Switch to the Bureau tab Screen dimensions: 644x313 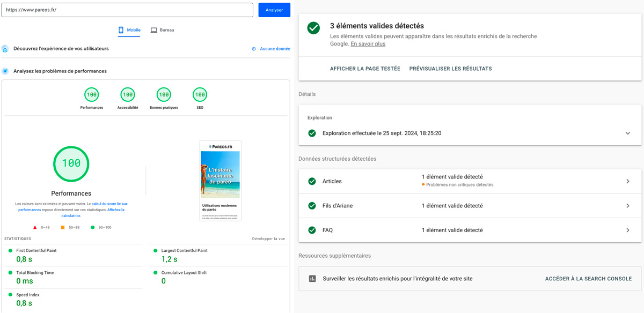[x=162, y=29]
